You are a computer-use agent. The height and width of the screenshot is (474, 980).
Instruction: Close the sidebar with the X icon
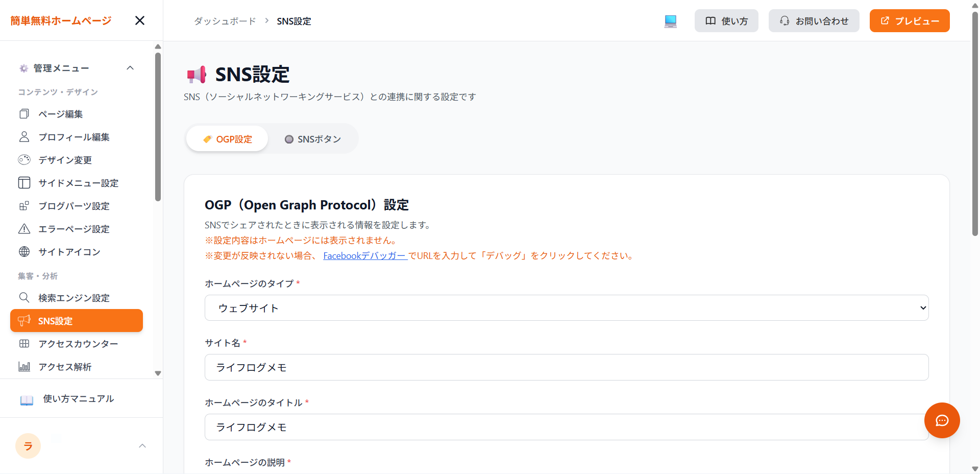(140, 20)
